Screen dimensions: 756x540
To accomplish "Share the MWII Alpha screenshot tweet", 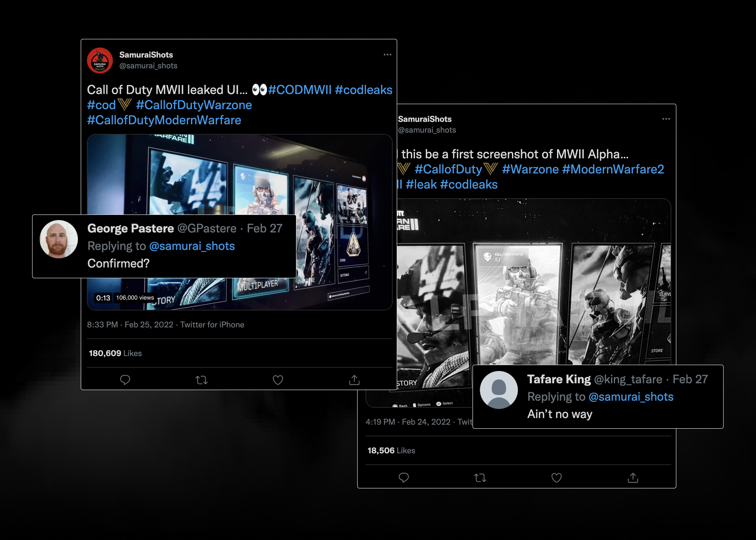I will [633, 478].
